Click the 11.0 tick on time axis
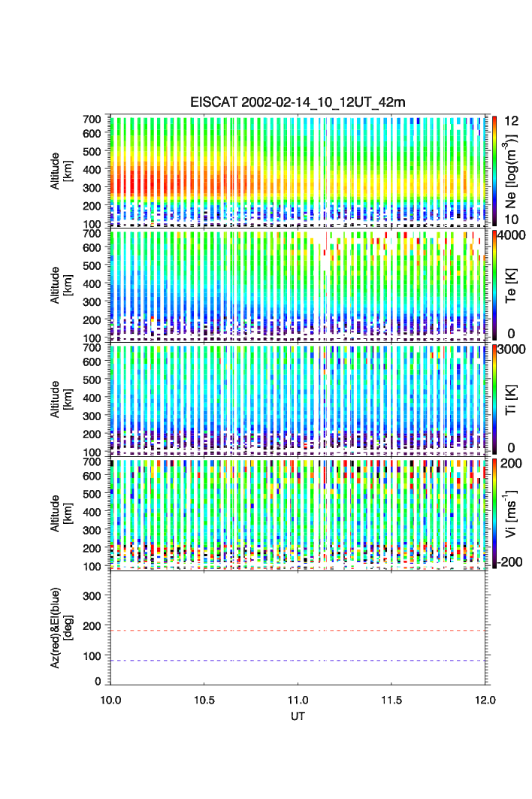The image size is (532, 799). click(298, 700)
